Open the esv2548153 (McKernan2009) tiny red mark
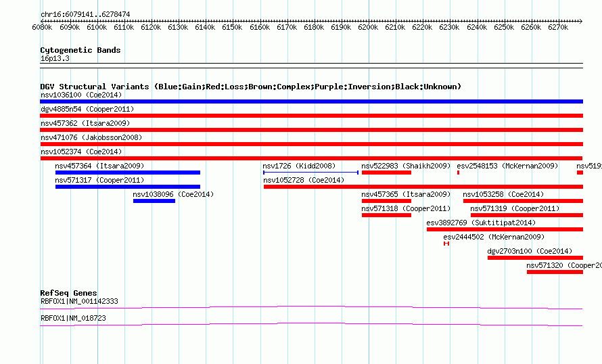This screenshot has width=602, height=364. pyautogui.click(x=458, y=173)
